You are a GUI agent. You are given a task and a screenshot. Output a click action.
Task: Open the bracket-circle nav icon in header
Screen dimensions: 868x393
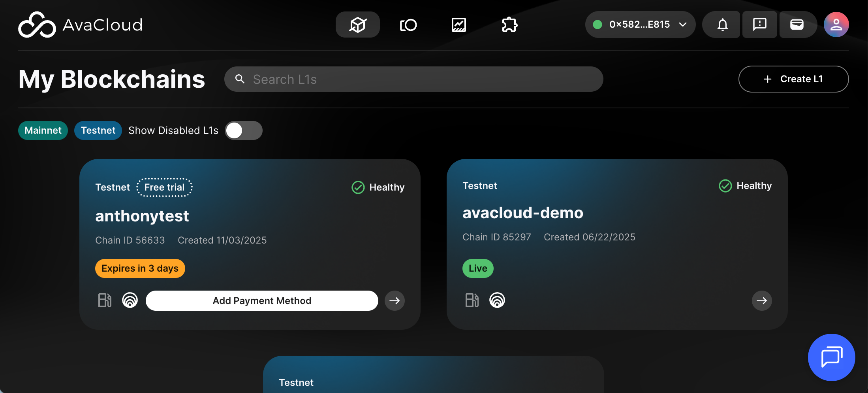tap(408, 25)
